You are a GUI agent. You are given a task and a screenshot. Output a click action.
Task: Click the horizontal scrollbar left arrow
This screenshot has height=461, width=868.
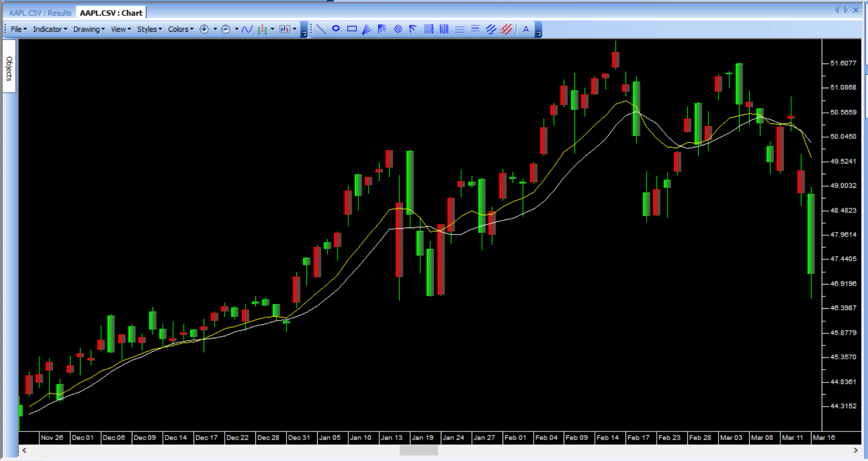coord(24,450)
